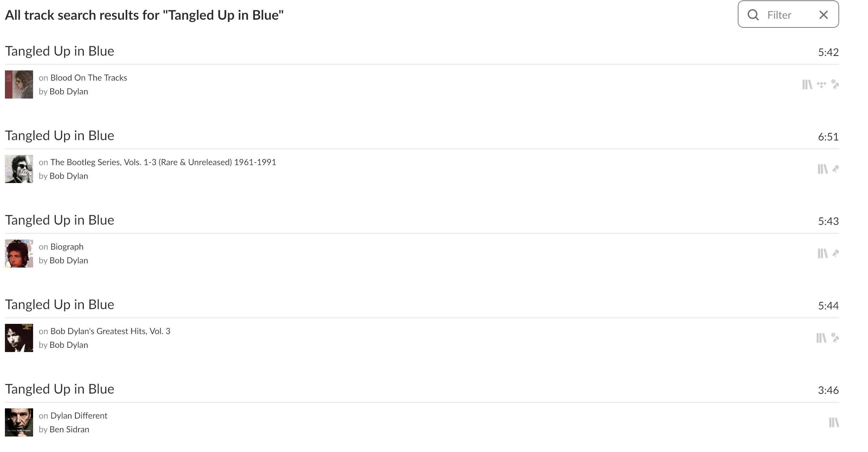This screenshot has height=452, width=868.
Task: Open the Blood On The Tracks album link
Action: tap(89, 78)
